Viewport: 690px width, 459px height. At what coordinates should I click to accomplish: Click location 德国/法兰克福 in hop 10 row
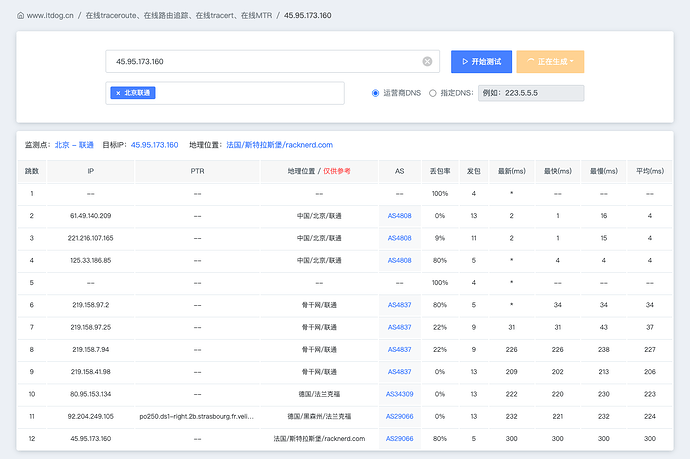tap(319, 394)
